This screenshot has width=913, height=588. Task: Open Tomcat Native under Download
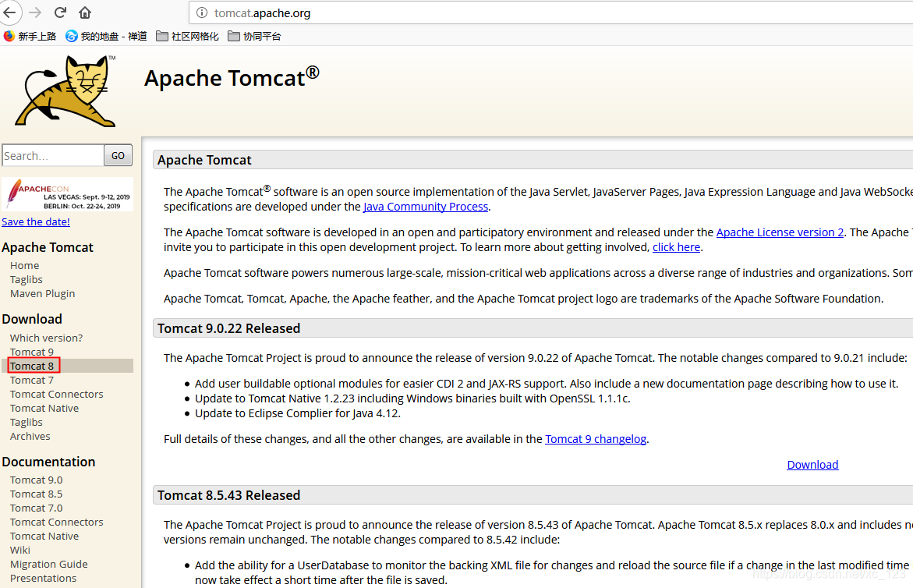tap(44, 408)
